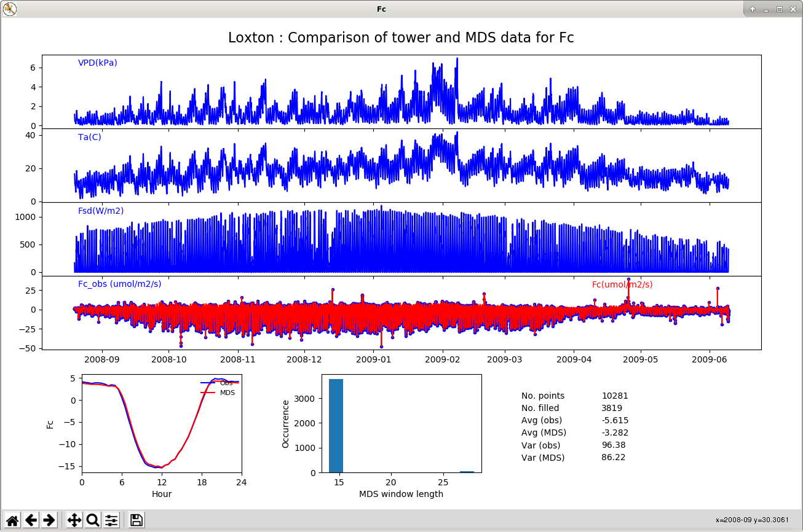Viewport: 803px width, 532px height.
Task: Save the figure with the disk icon
Action: [136, 520]
